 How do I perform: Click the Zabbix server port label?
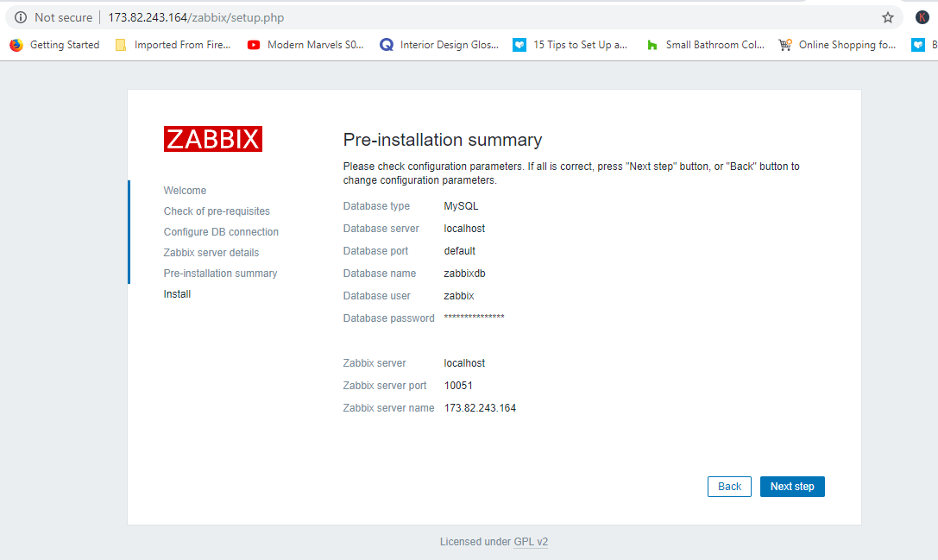tap(385, 386)
